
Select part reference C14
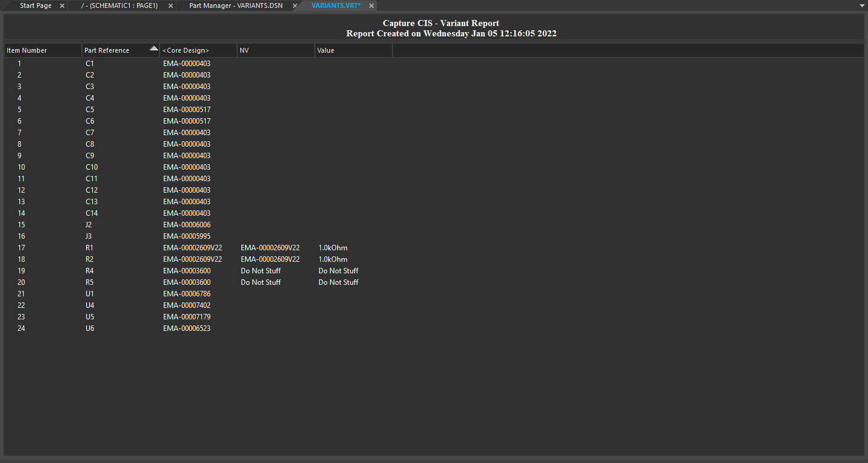[92, 213]
